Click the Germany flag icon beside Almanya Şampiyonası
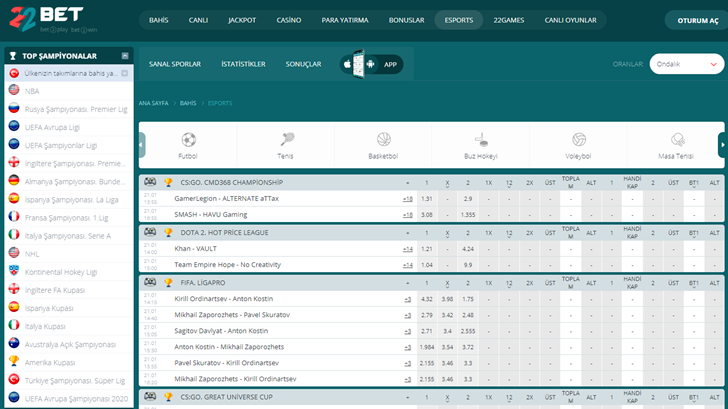The width and height of the screenshot is (728, 409). click(14, 181)
